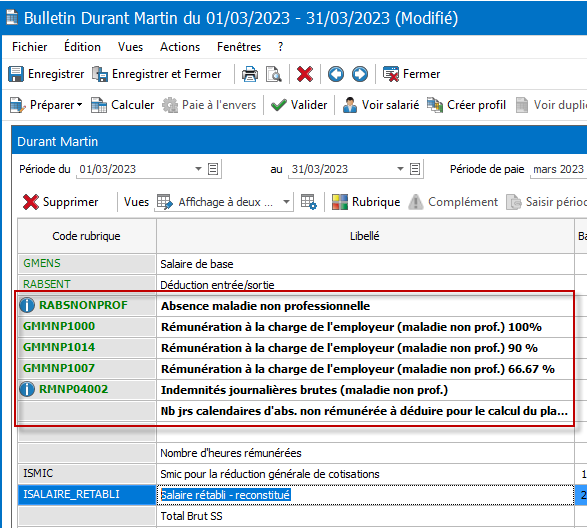Go to previous bulletin with left arrow

[336, 74]
